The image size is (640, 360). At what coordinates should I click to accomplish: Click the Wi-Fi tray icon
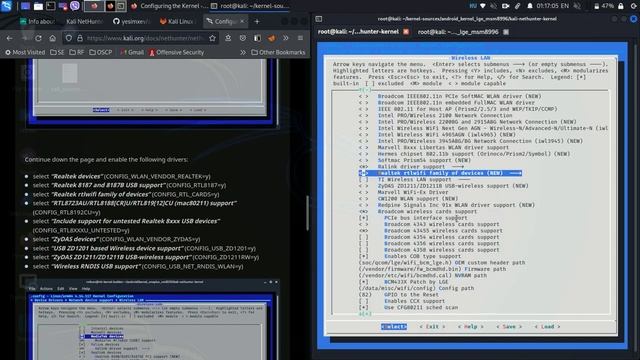click(483, 6)
